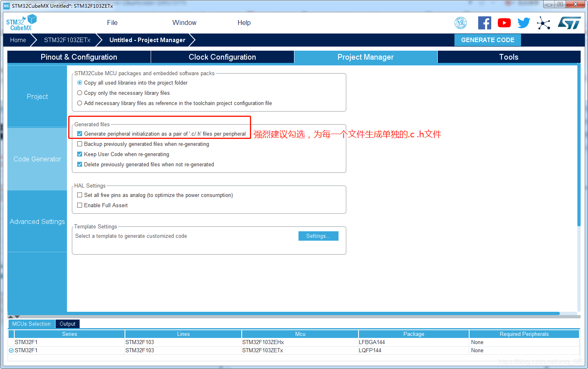Viewport: 588px width, 369px height.
Task: Click the vertical scrollbar of settings panel
Action: point(579,145)
